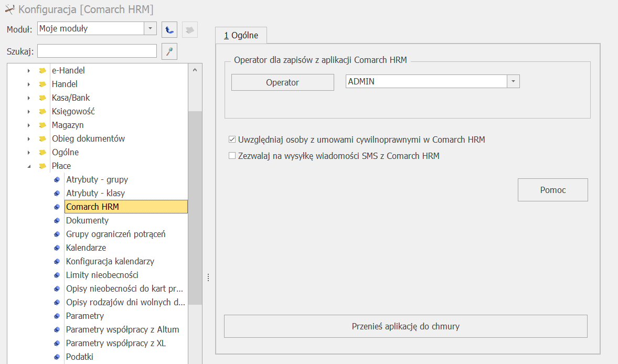This screenshot has width=618, height=364.
Task: Click the Pomoc button
Action: pos(553,190)
